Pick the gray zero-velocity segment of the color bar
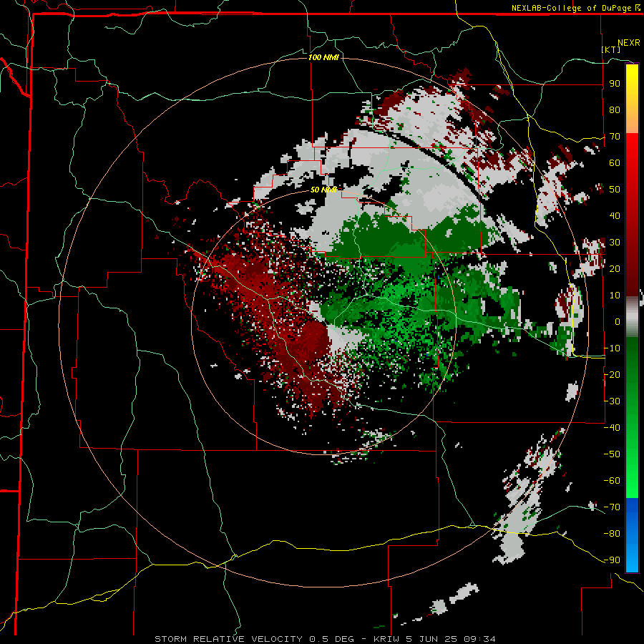 (632, 317)
